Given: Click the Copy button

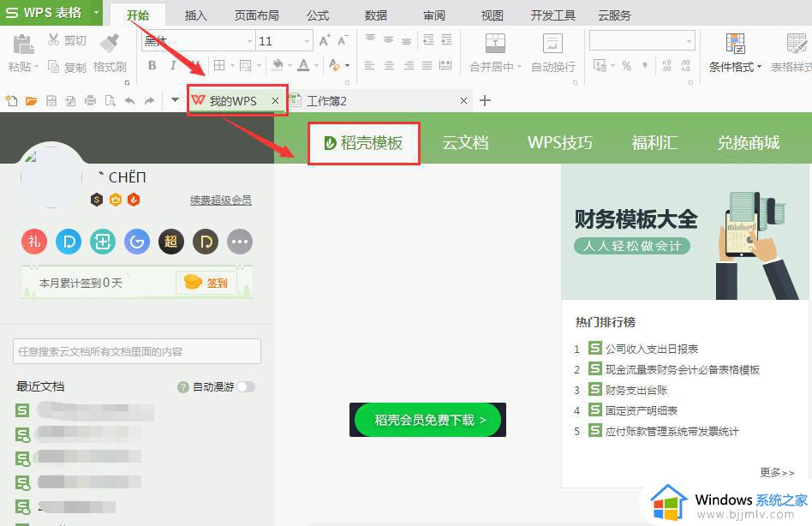Looking at the screenshot, I should click(67, 67).
